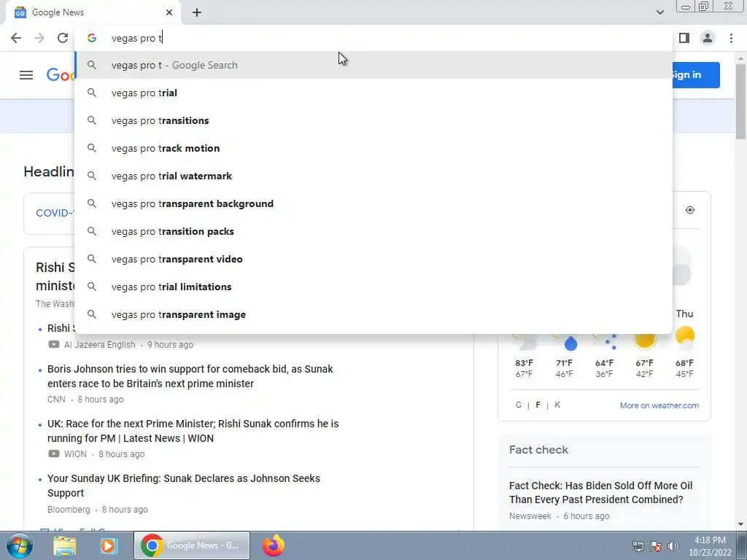The width and height of the screenshot is (747, 560).
Task: Select 'vegas pro track motion' suggestion
Action: [x=374, y=148]
